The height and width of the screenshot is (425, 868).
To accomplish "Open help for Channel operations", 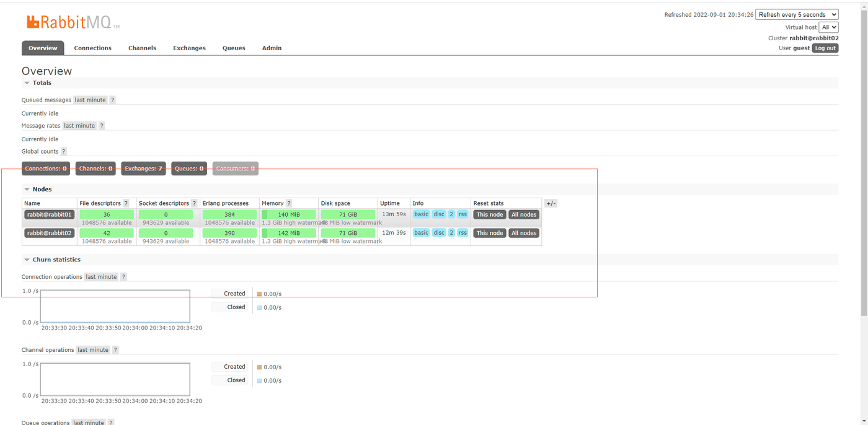I will tap(115, 350).
